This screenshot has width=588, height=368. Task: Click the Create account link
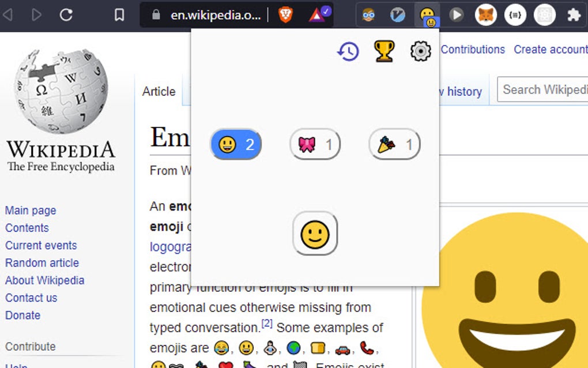click(549, 50)
